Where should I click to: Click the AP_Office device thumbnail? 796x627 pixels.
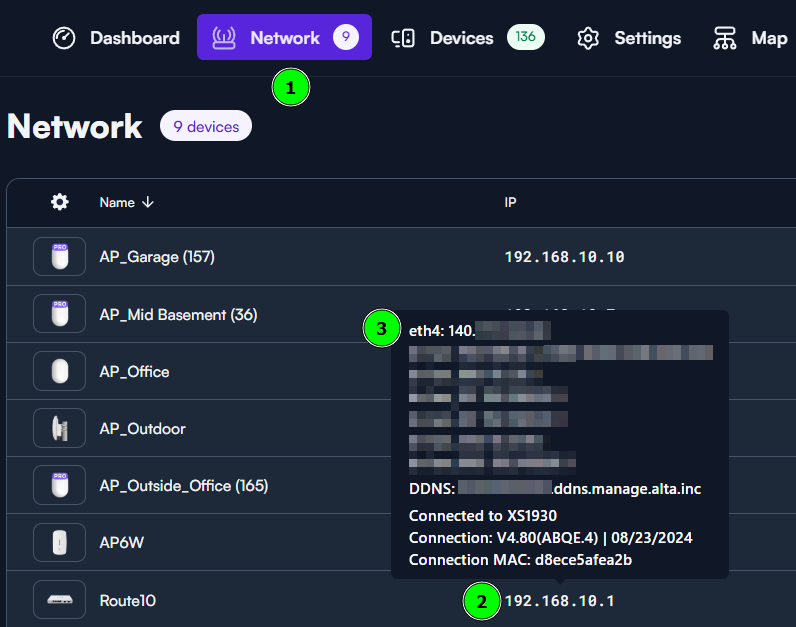[x=59, y=371]
